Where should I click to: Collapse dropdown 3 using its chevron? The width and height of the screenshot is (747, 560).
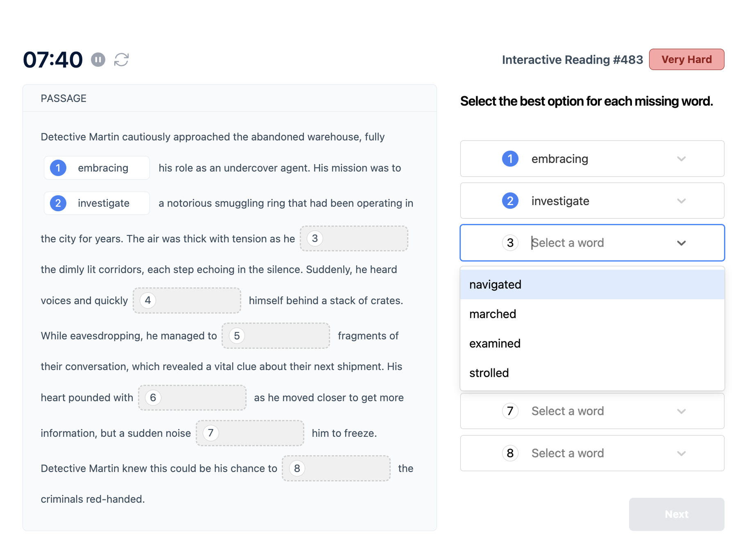click(681, 243)
